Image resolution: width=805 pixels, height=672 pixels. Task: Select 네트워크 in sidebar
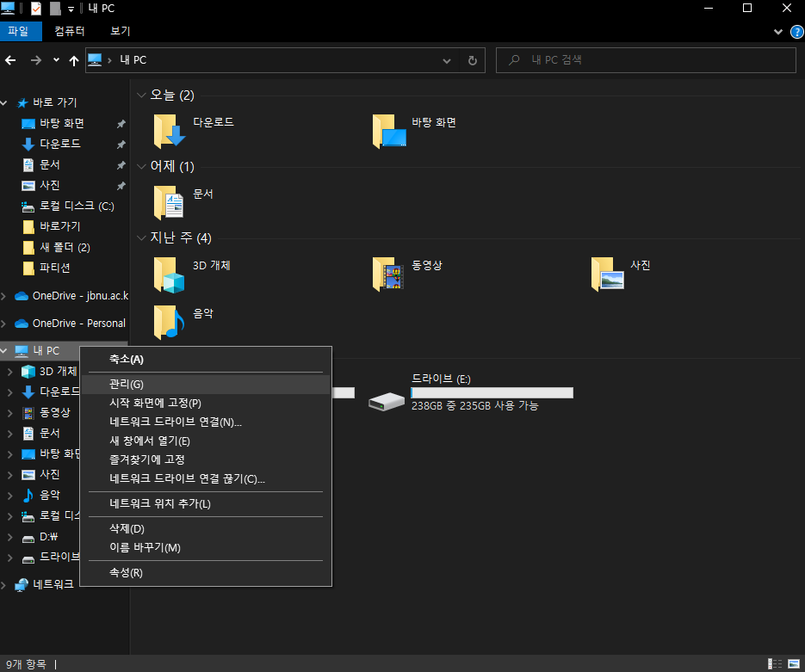[53, 584]
